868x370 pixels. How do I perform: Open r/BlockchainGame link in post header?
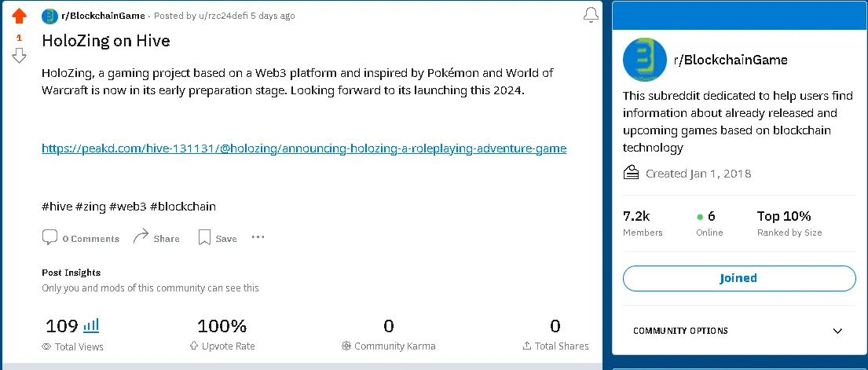[x=104, y=16]
